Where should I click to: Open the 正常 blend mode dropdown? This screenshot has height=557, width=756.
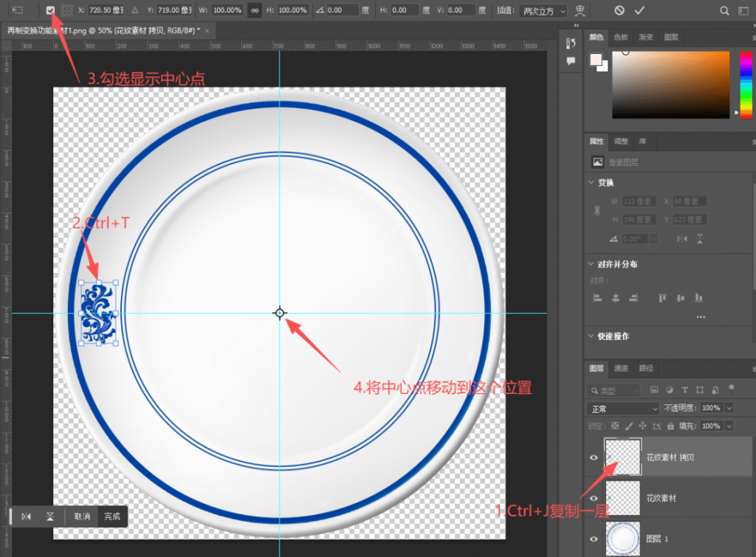pyautogui.click(x=623, y=409)
